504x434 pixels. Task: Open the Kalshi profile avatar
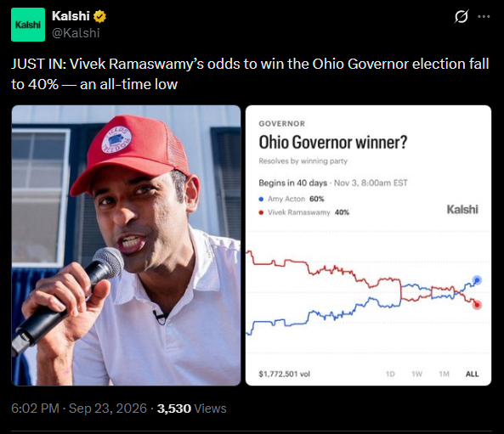[28, 25]
